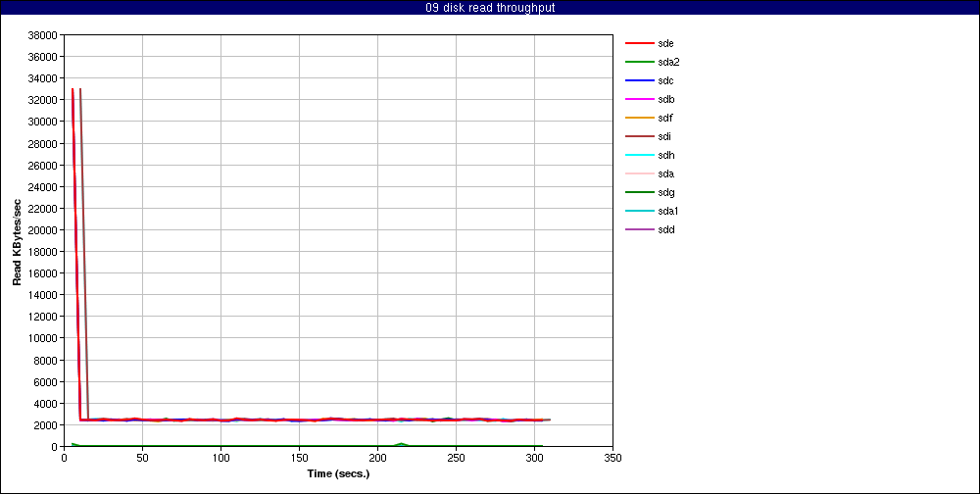Select the sdb legend label

[x=665, y=99]
